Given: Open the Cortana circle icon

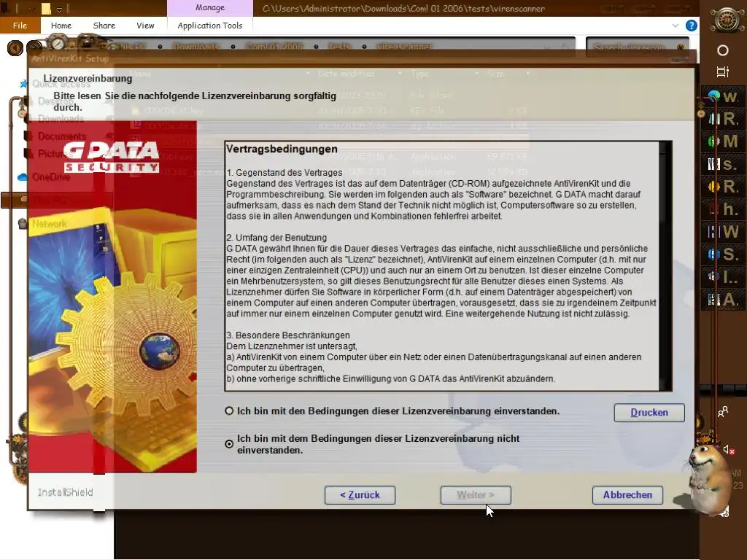Looking at the screenshot, I should click(723, 50).
